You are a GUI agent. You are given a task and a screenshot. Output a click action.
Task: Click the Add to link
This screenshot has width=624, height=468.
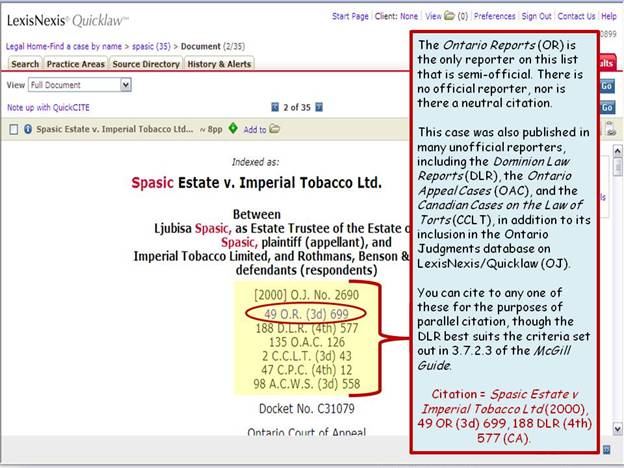[255, 129]
